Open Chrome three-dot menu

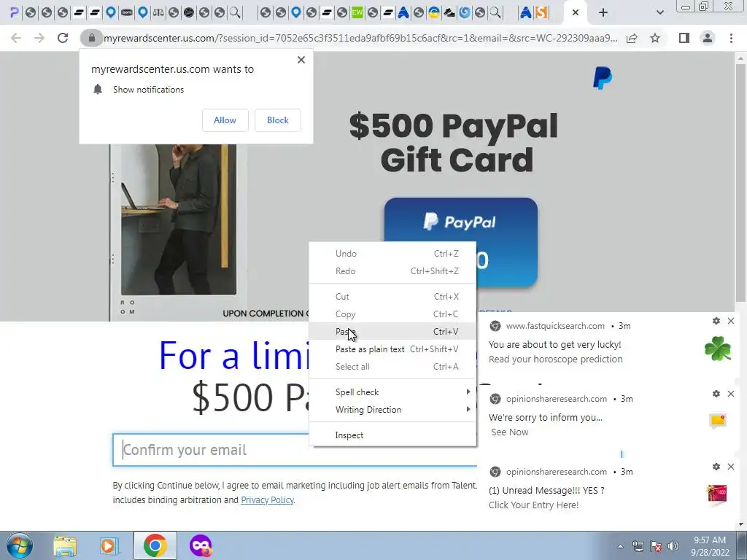pos(731,38)
